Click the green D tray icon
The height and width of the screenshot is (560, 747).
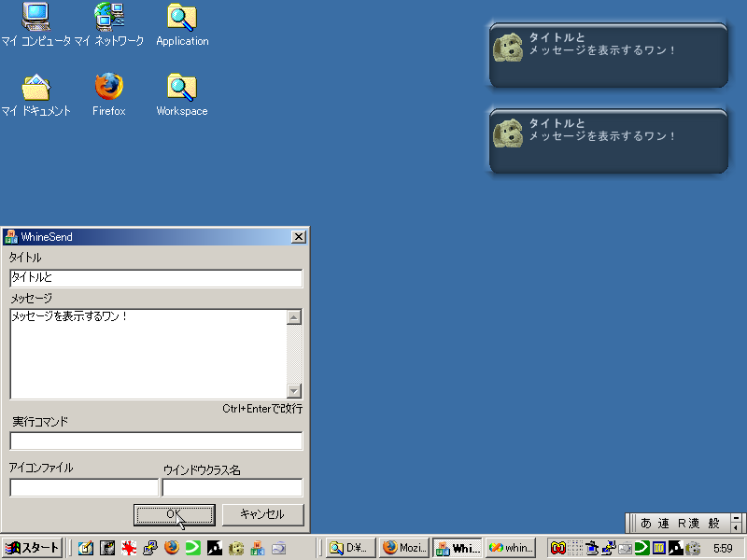click(641, 548)
